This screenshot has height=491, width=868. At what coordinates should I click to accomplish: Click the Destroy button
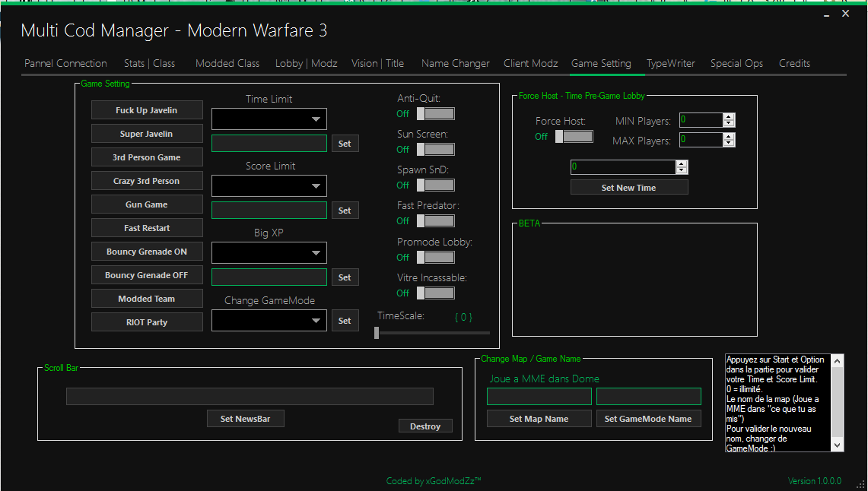tap(425, 426)
